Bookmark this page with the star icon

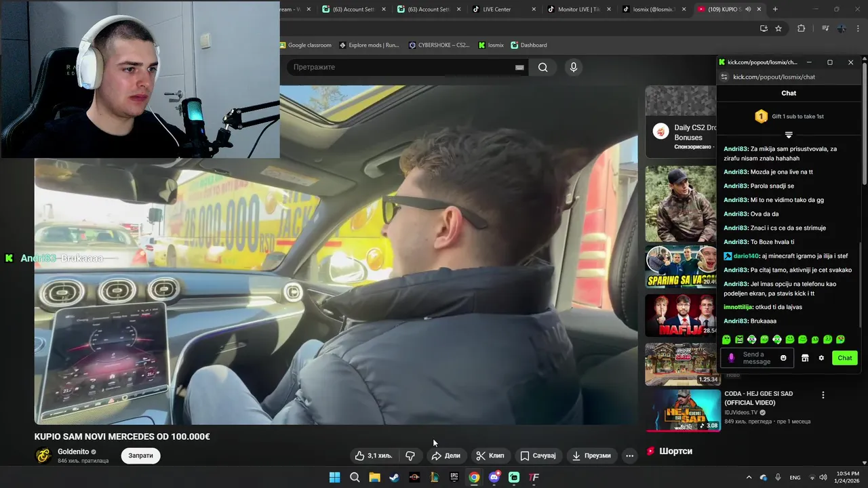pyautogui.click(x=778, y=28)
